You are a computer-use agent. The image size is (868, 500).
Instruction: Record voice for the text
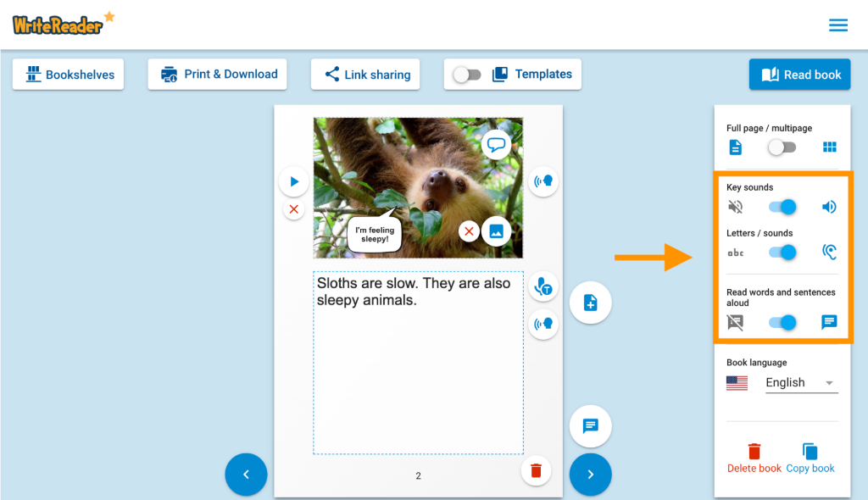543,324
